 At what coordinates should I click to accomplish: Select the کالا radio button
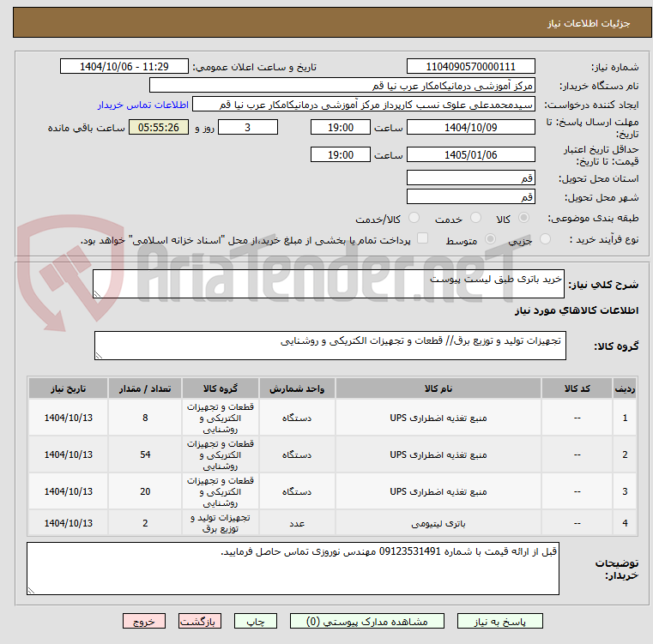point(524,218)
